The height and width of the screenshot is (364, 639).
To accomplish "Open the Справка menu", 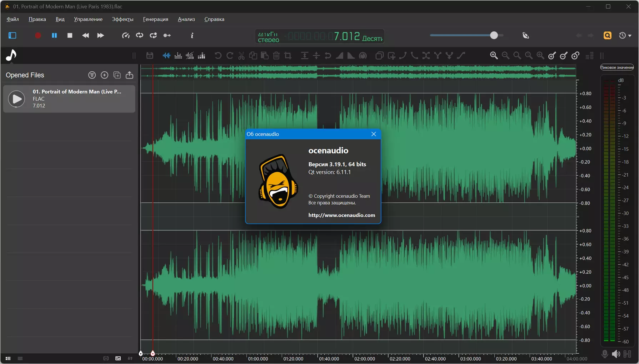I will point(214,19).
